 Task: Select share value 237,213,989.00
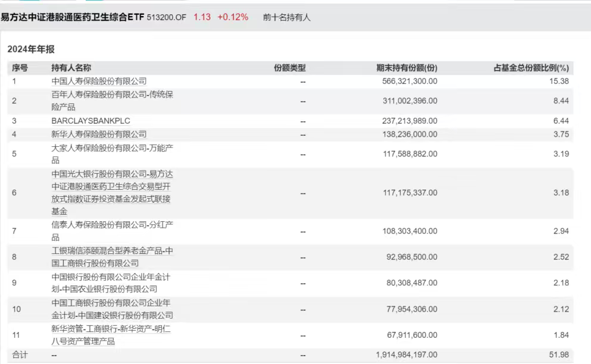click(x=409, y=121)
